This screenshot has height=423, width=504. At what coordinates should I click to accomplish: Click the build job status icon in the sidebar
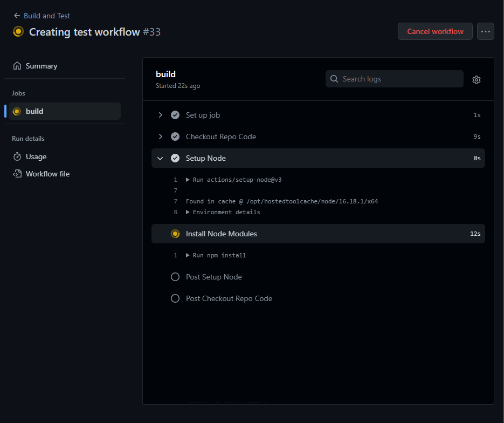[17, 111]
